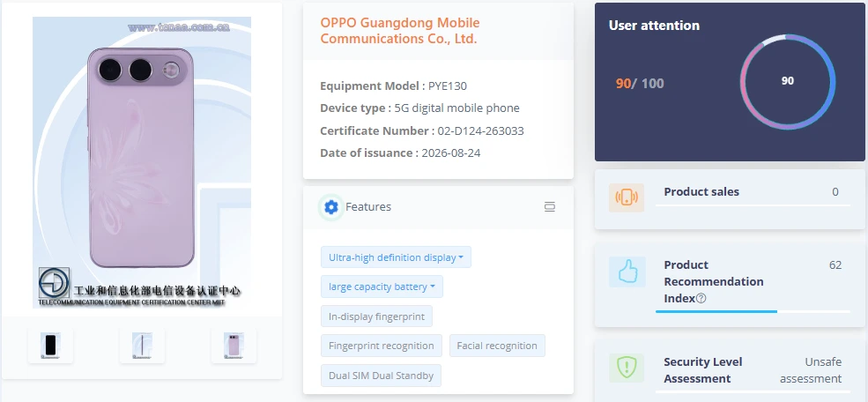Screen dimensions: 868x402
Task: Click the Unsafe assessment value
Action: pyautogui.click(x=811, y=370)
